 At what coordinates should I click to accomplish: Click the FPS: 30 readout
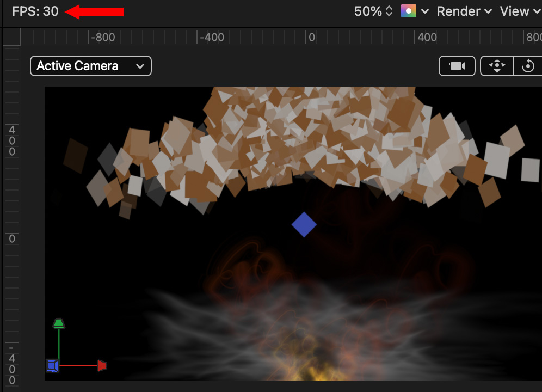pyautogui.click(x=35, y=11)
